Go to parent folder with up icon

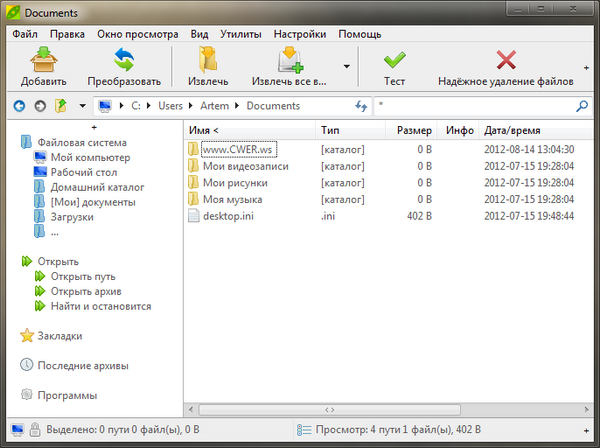click(61, 105)
